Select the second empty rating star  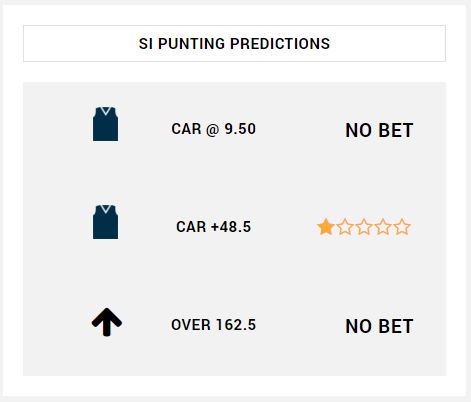(345, 227)
